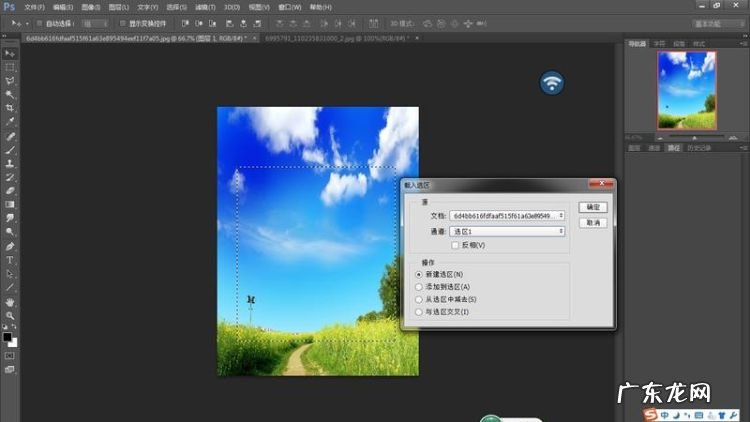This screenshot has height=422, width=750.
Task: Click the 确定 OK button
Action: tap(592, 207)
